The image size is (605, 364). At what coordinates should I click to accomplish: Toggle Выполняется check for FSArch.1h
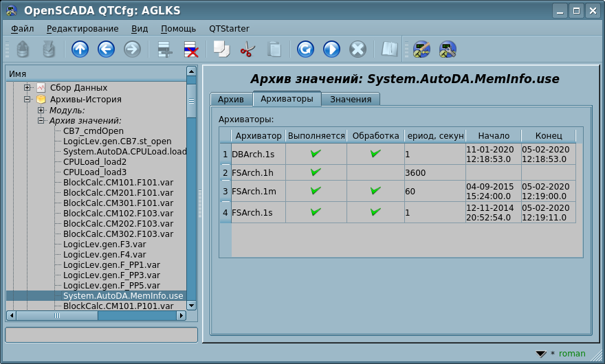coord(316,173)
